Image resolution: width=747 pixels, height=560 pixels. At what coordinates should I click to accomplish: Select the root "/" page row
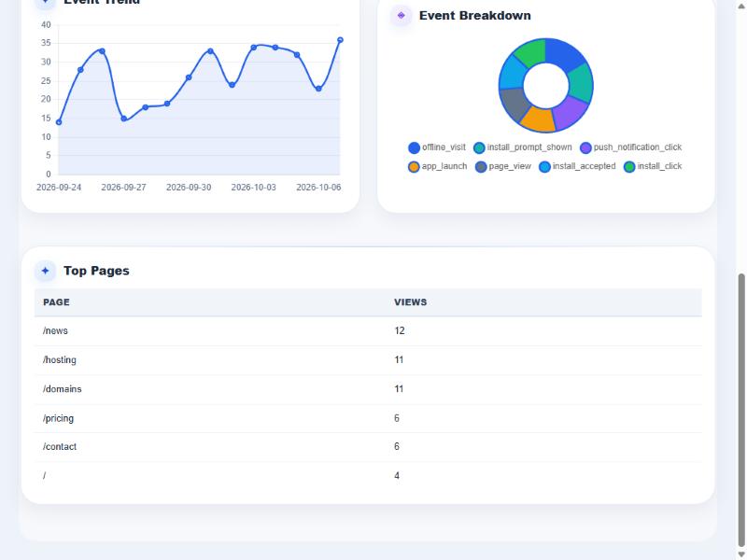[x=368, y=475]
